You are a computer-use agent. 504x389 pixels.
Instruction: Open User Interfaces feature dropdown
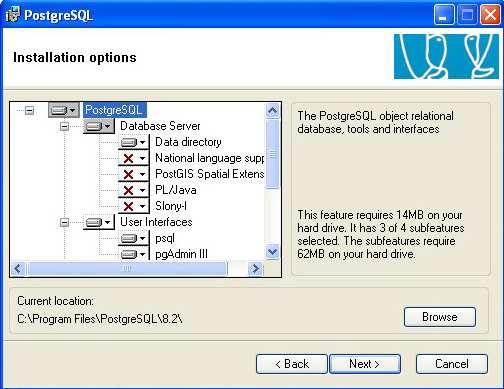pyautogui.click(x=98, y=222)
